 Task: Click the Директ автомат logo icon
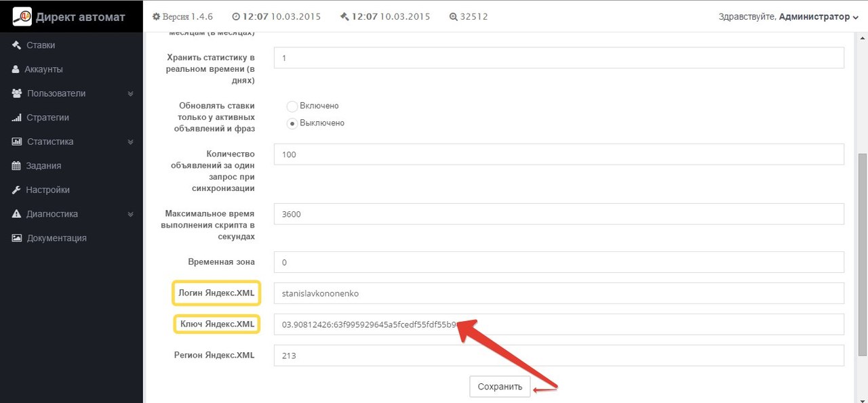coord(22,17)
